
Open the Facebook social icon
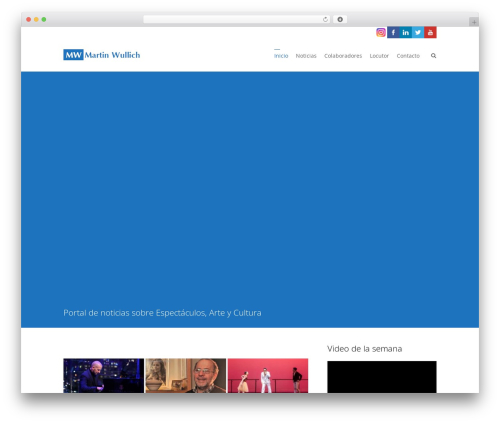coord(393,32)
